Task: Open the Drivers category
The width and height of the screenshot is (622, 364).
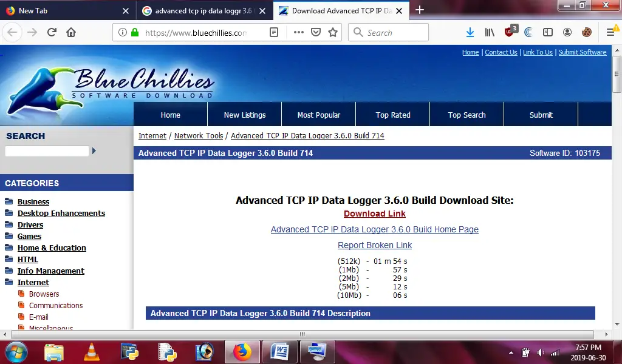Action: click(30, 224)
